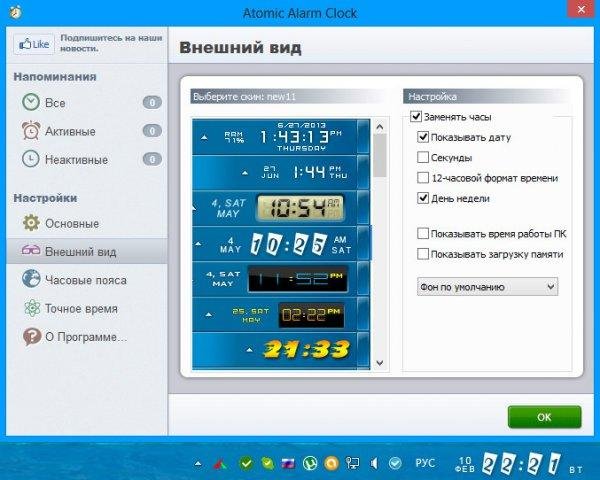Click the glasses icon beside Внешний вид
This screenshot has height=480, width=600.
(x=31, y=251)
